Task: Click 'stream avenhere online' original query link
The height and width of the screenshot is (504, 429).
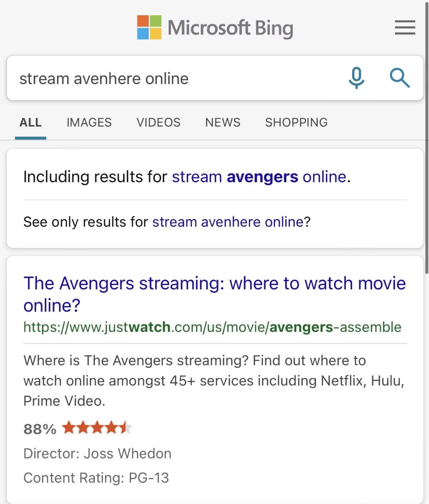Action: point(228,222)
